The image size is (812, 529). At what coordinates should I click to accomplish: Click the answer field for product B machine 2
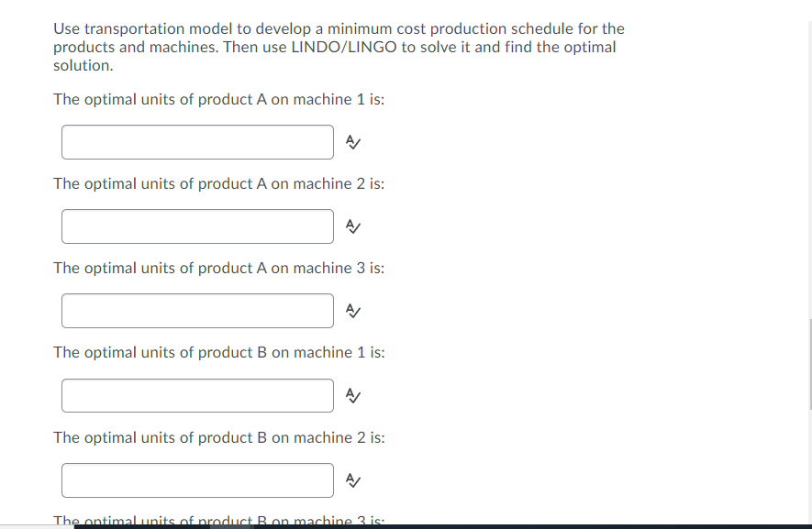pyautogui.click(x=197, y=479)
